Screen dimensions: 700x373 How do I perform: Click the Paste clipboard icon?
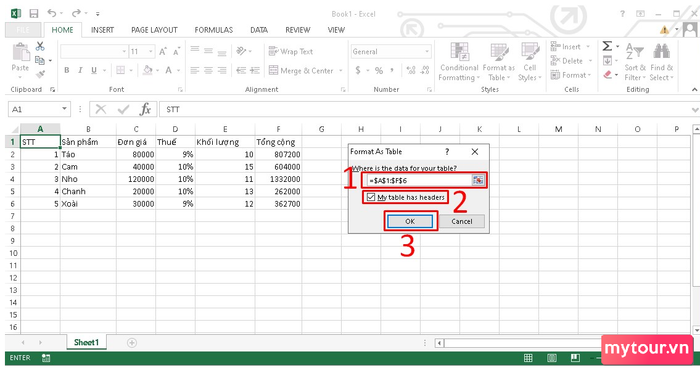coord(21,53)
